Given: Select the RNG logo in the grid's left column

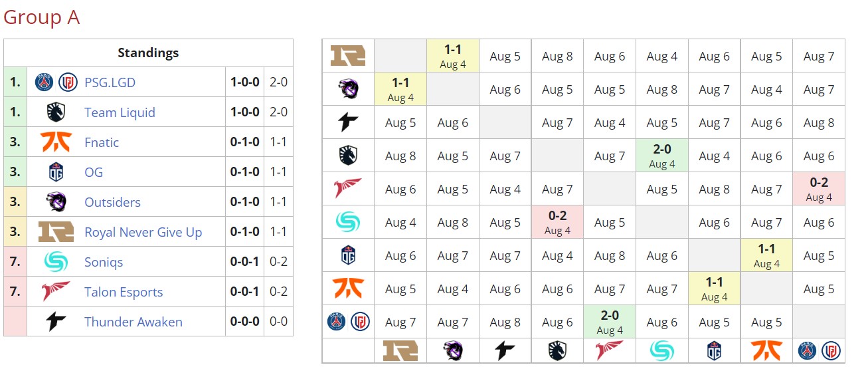Looking at the screenshot, I should pyautogui.click(x=348, y=56).
